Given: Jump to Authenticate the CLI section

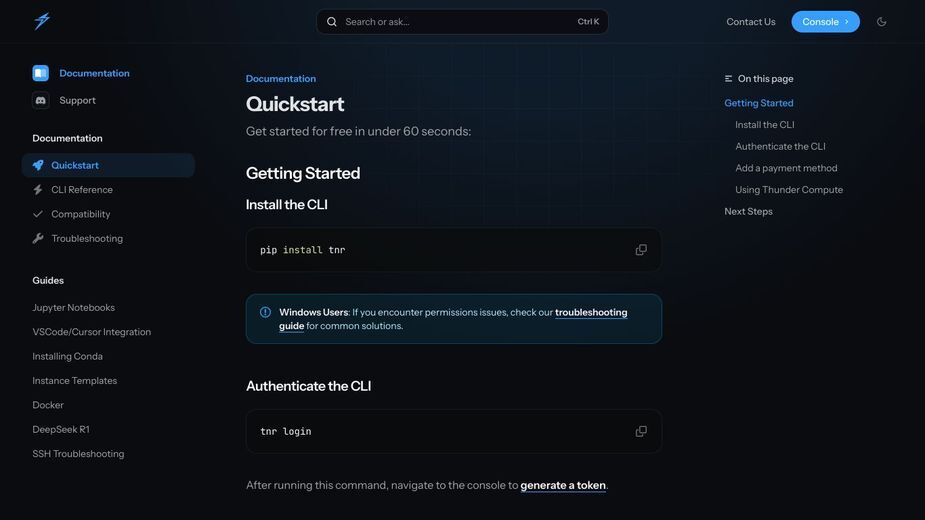Looking at the screenshot, I should click(x=780, y=146).
